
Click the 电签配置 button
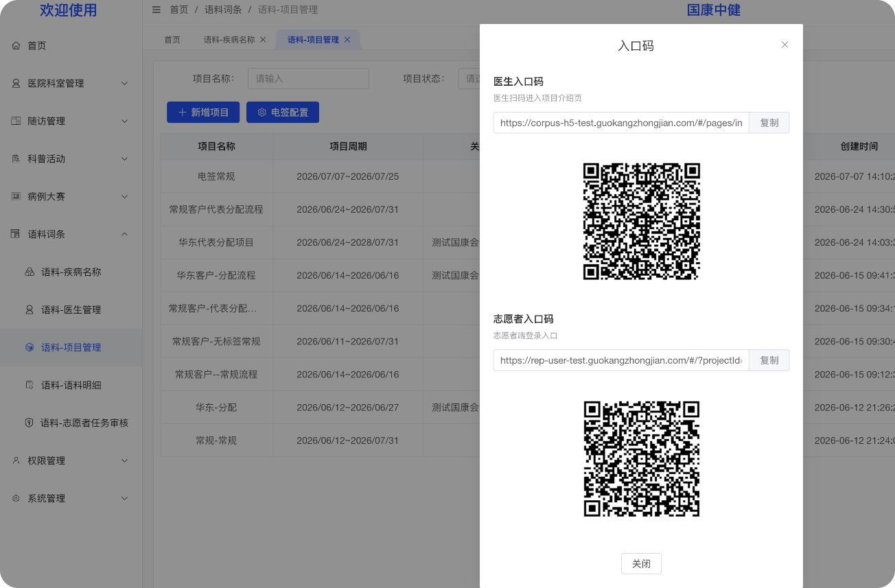click(283, 112)
